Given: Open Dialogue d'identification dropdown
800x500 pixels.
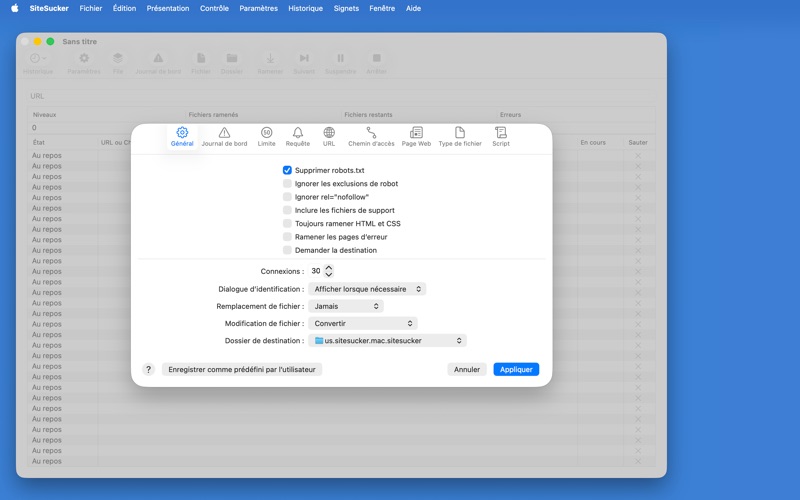Looking at the screenshot, I should tap(367, 289).
